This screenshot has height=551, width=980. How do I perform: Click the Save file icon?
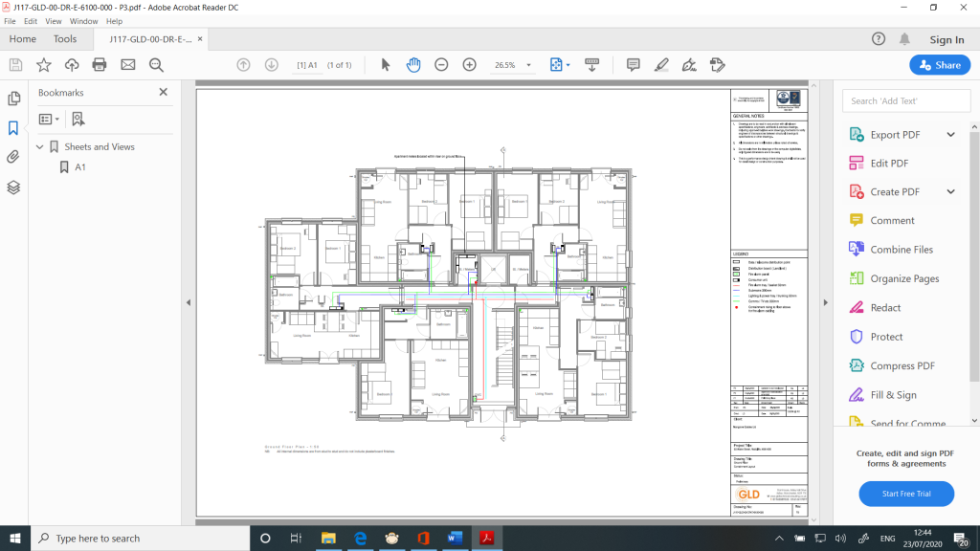coord(15,65)
